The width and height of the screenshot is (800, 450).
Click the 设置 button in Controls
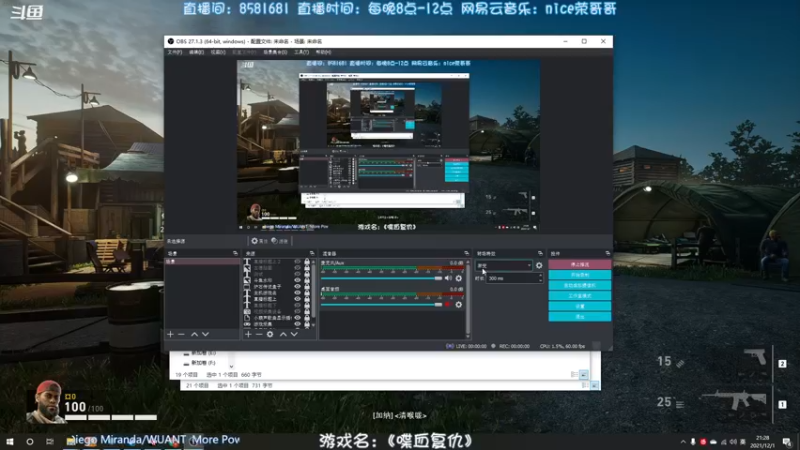pyautogui.click(x=580, y=306)
